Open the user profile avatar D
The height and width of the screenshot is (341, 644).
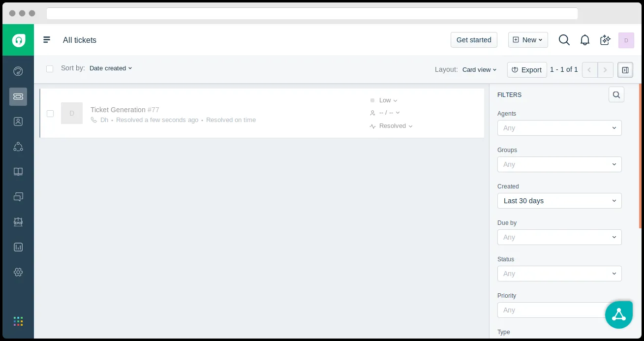(626, 40)
